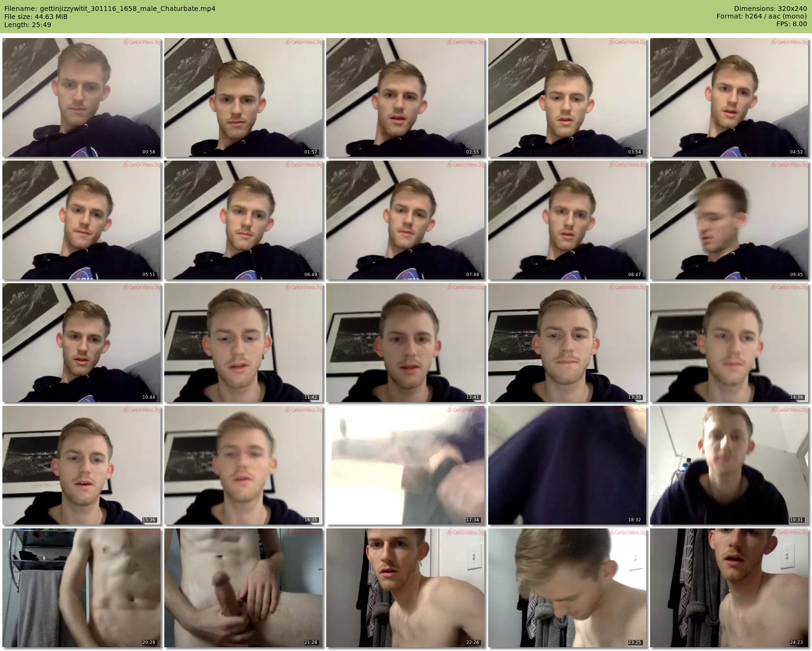Select the frame timestamped 07:48
Viewport: 812px width, 651px height.
[x=406, y=220]
